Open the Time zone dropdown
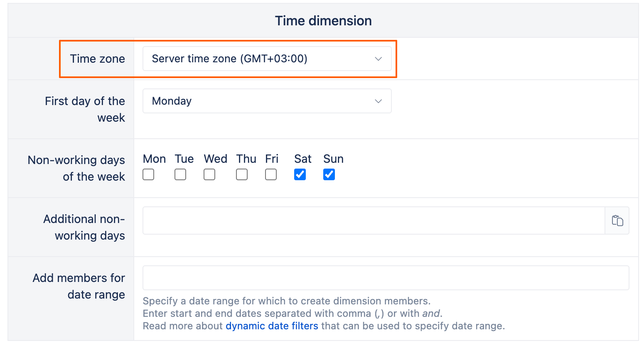 tap(267, 59)
